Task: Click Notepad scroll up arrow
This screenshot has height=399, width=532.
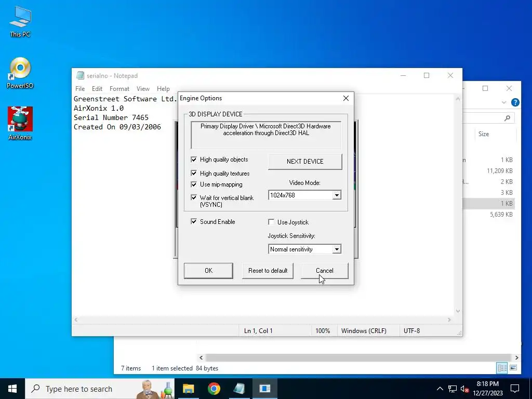Action: [458, 99]
